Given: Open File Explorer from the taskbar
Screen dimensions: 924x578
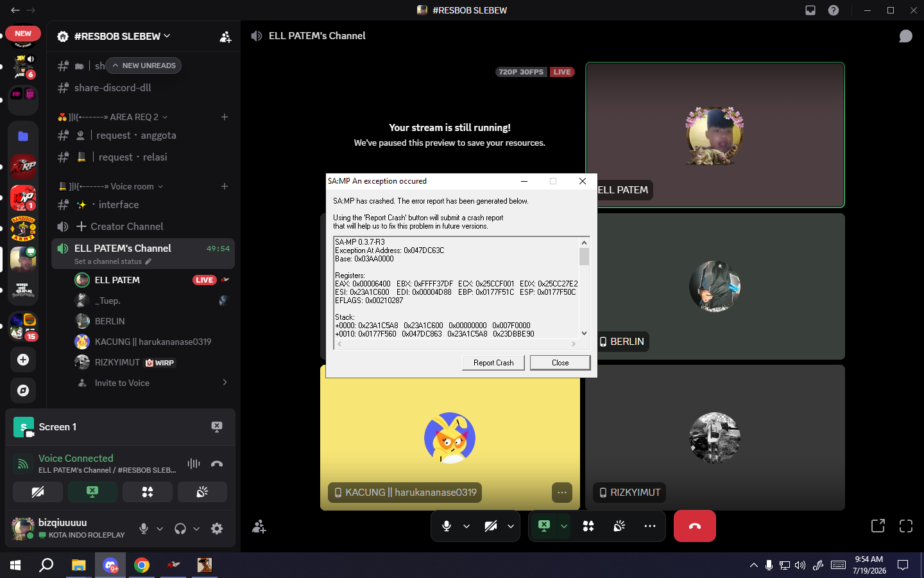Looking at the screenshot, I should (x=78, y=565).
